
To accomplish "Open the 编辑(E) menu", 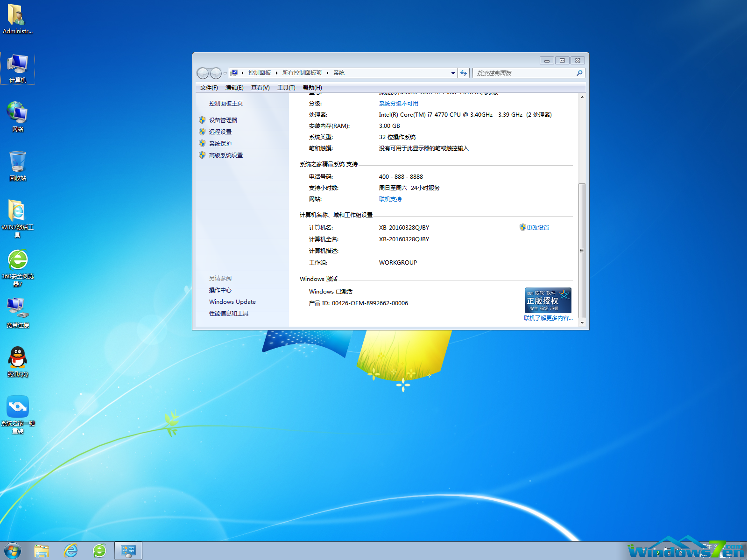I will point(234,88).
